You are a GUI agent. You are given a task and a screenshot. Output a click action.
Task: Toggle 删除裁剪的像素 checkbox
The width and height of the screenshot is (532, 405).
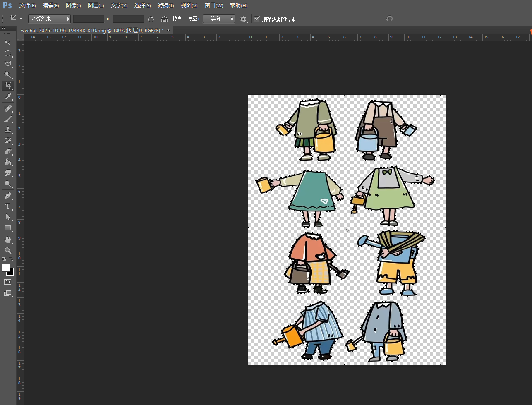coord(257,19)
